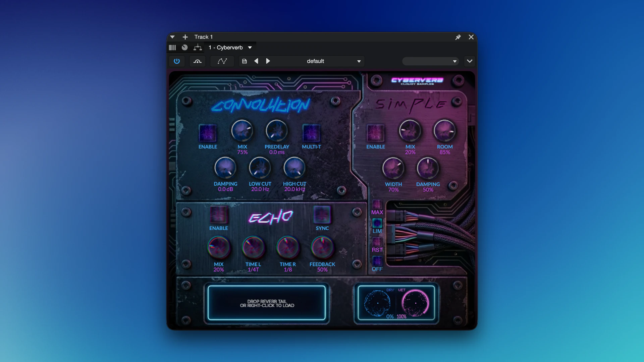The height and width of the screenshot is (362, 644).
Task: Click the round dial icon in header
Action: pyautogui.click(x=185, y=48)
